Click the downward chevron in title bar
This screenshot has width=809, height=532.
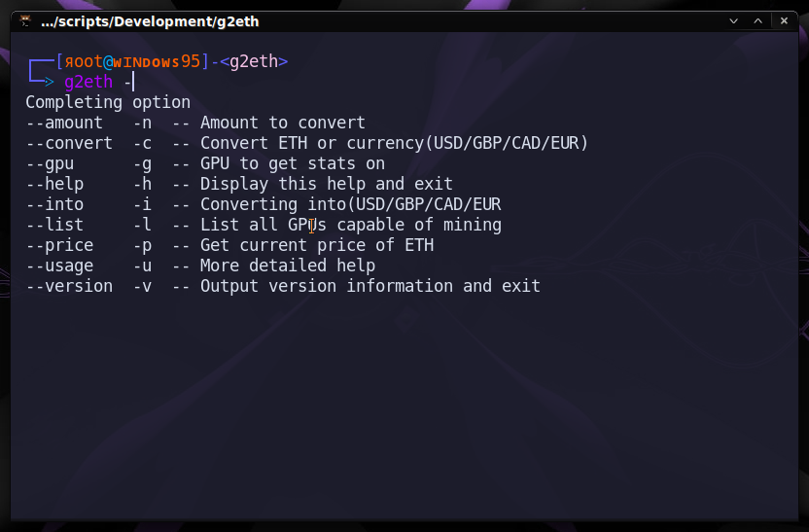[733, 21]
